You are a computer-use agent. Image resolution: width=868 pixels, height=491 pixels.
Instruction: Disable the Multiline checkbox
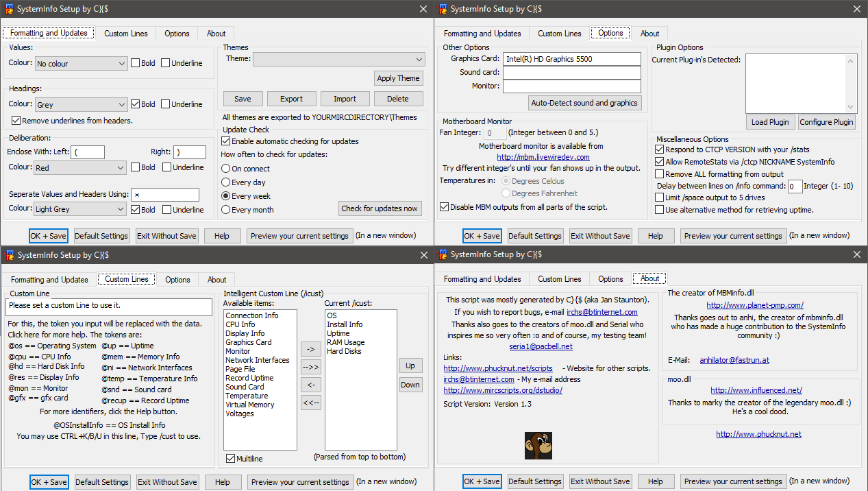click(231, 458)
